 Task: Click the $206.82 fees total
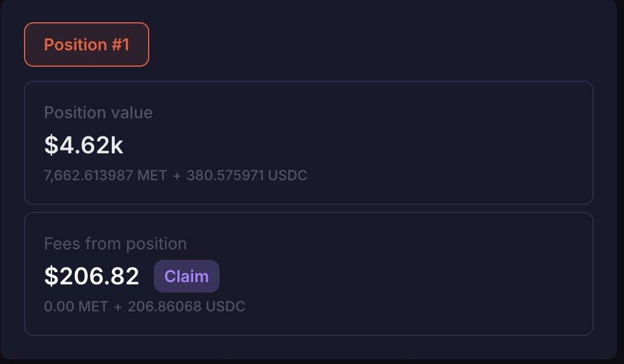[92, 276]
